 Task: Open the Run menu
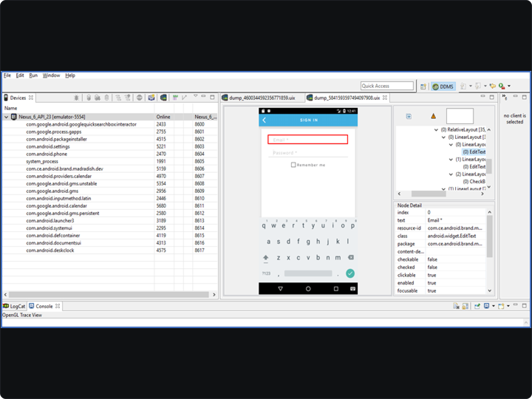[33, 75]
